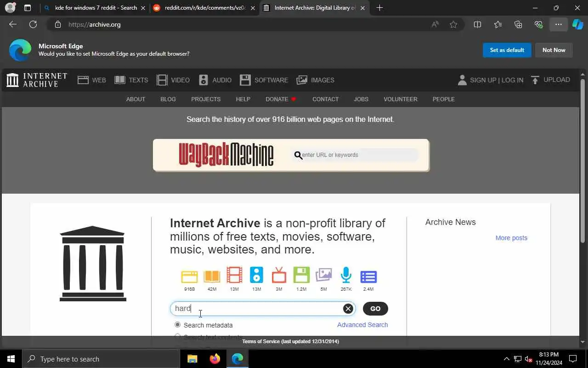Open the PEOPLE menu item
588x368 pixels.
[443, 99]
